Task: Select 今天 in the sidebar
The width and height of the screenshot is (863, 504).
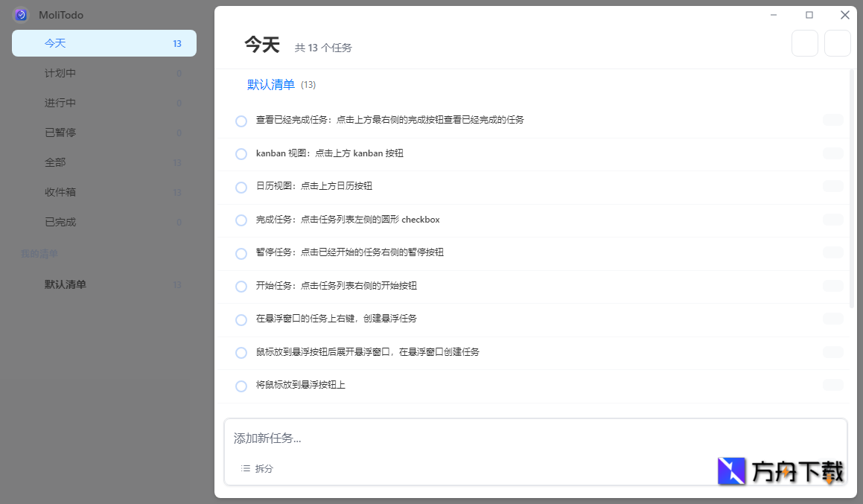Action: pyautogui.click(x=104, y=43)
